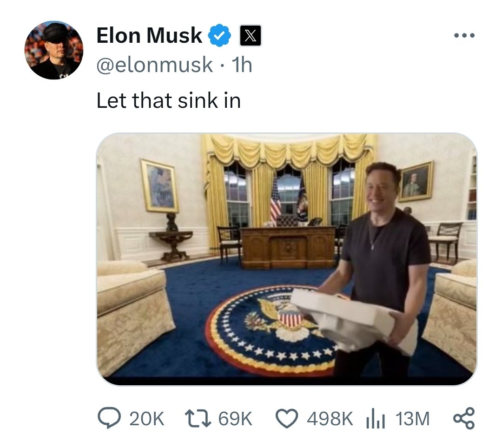Image resolution: width=502 pixels, height=448 pixels.
Task: Repost the tweet using retweet arrows icon
Action: point(198,418)
